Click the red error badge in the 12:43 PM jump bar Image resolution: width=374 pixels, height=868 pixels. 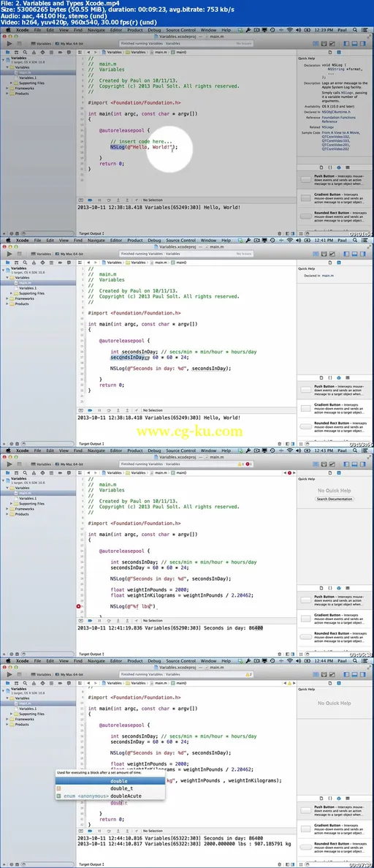pyautogui.click(x=289, y=472)
